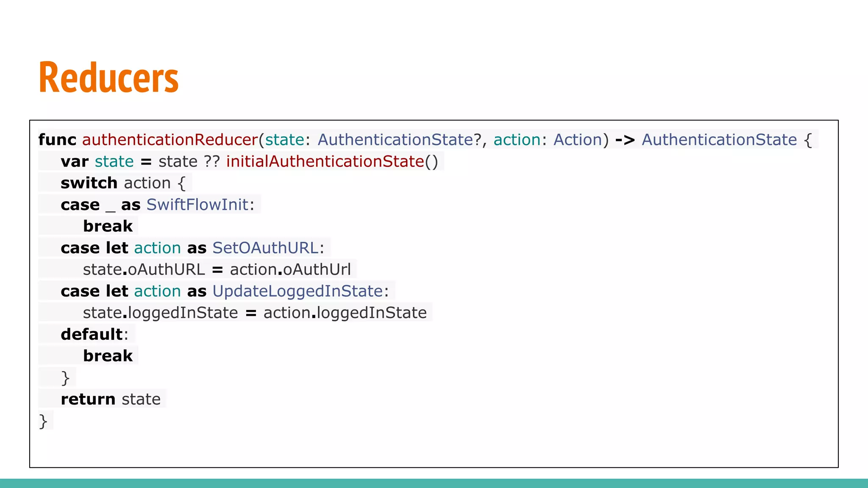Click the 'switch action {' line

tap(123, 183)
